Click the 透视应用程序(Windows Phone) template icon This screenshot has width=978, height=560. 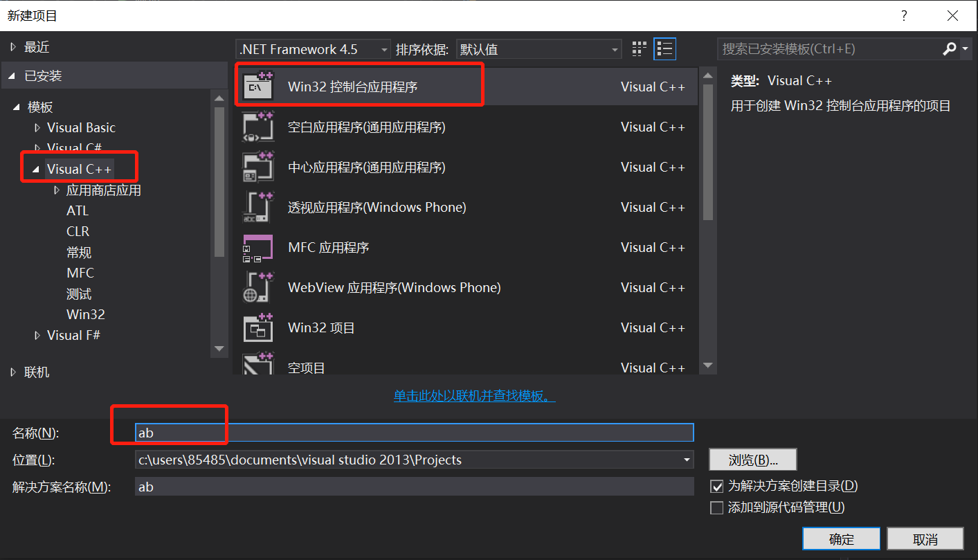[x=258, y=207]
